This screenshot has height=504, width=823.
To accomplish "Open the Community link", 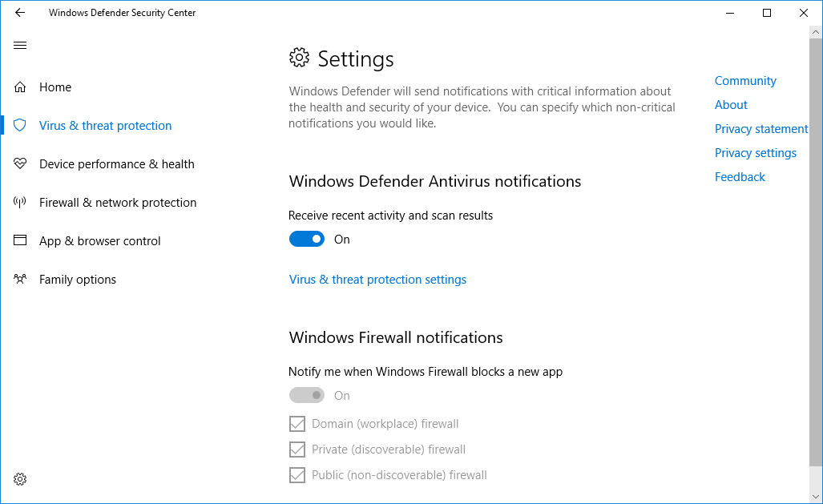I will (745, 81).
